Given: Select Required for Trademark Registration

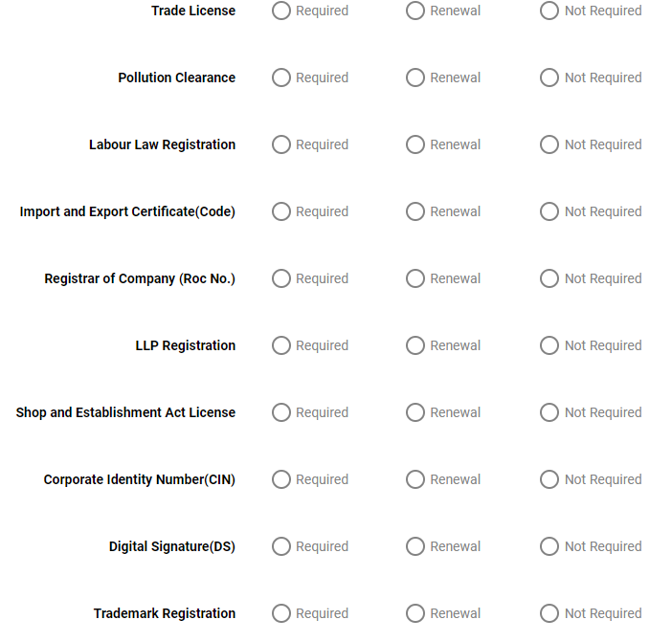Looking at the screenshot, I should (x=281, y=613).
